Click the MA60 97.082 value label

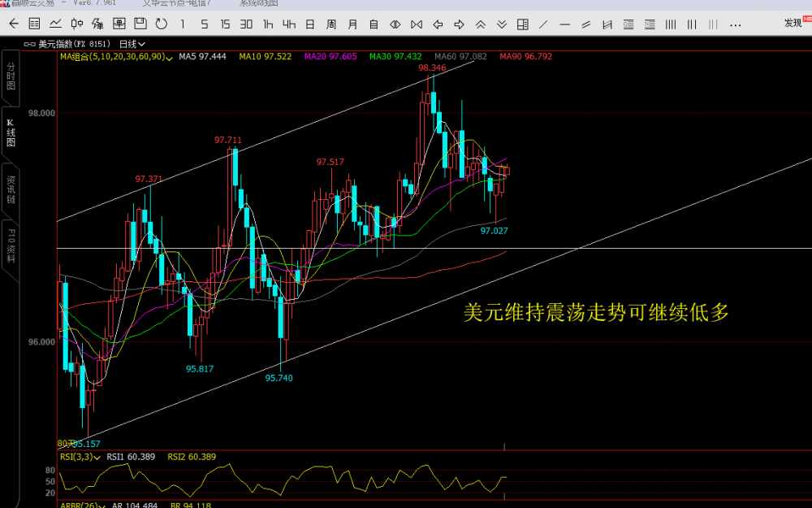tap(461, 57)
